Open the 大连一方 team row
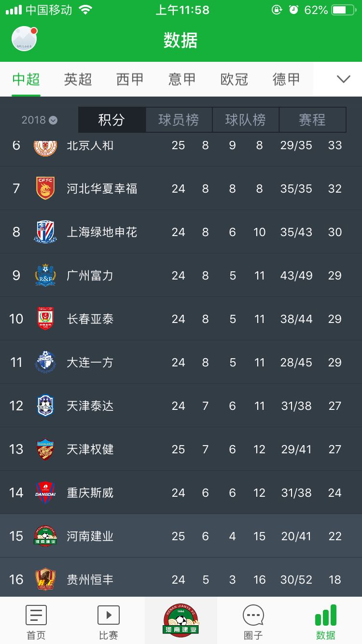The height and width of the screenshot is (644, 362). coord(181,362)
